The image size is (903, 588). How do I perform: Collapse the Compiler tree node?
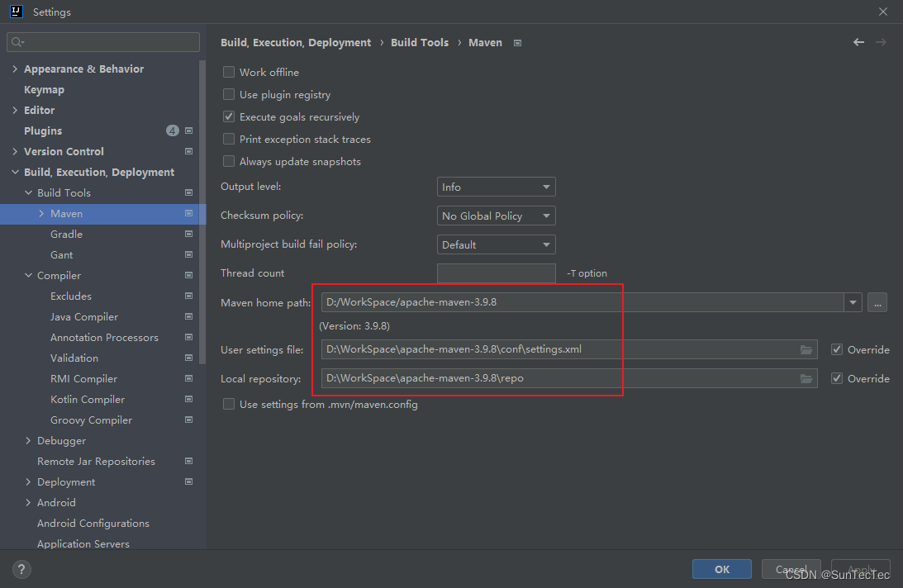[x=28, y=275]
